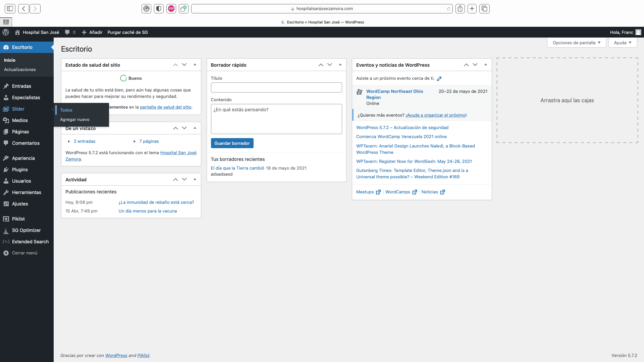Click the Apariencia paintbrush icon
Viewport: 644px width, 362px height.
click(6, 158)
